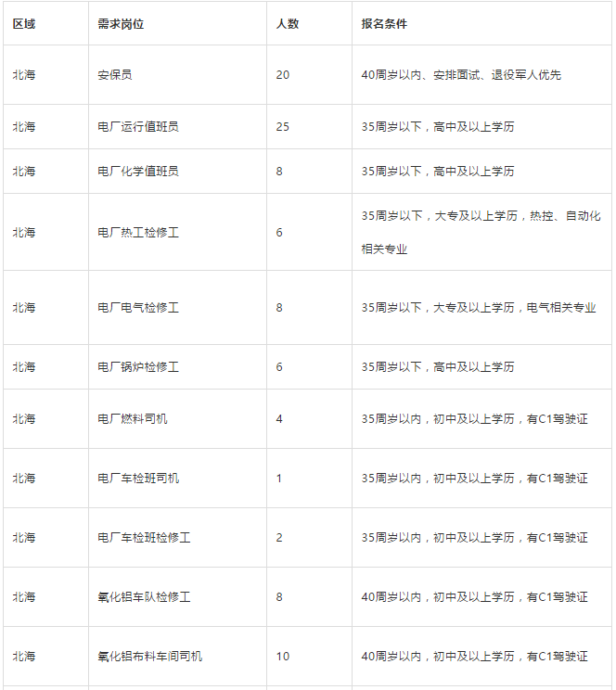Click the 氧化铝布料车间司机 cell
616x690 pixels.
coord(149,657)
